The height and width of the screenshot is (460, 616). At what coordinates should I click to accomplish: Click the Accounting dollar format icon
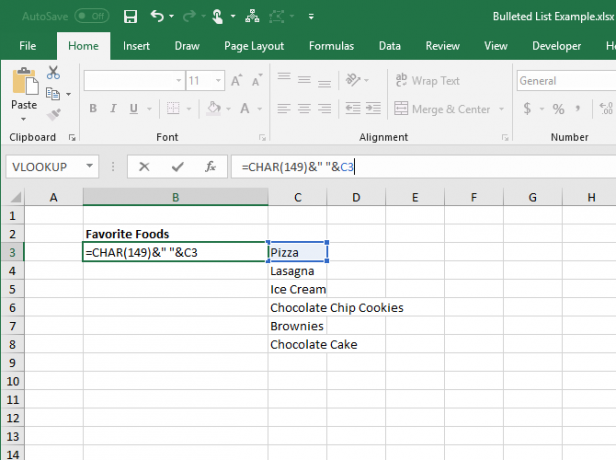pos(527,108)
